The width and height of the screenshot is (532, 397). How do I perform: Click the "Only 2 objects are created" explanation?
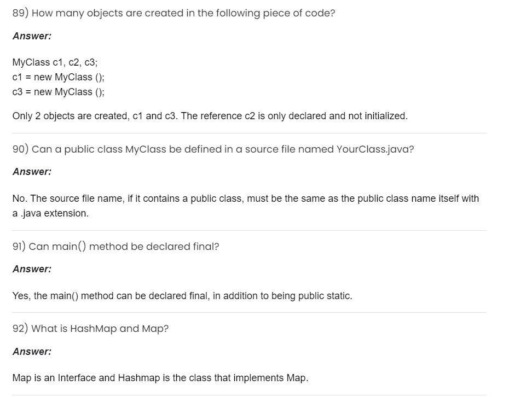point(210,116)
